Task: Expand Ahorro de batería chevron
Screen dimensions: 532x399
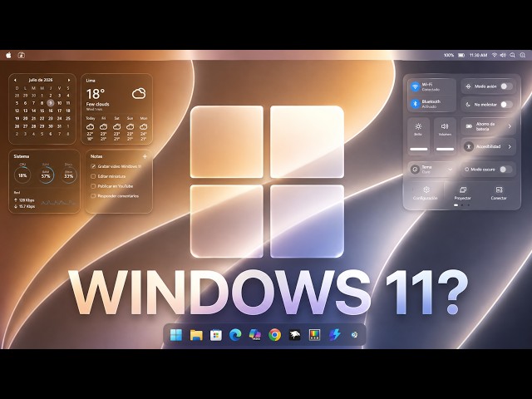Action: click(x=510, y=126)
